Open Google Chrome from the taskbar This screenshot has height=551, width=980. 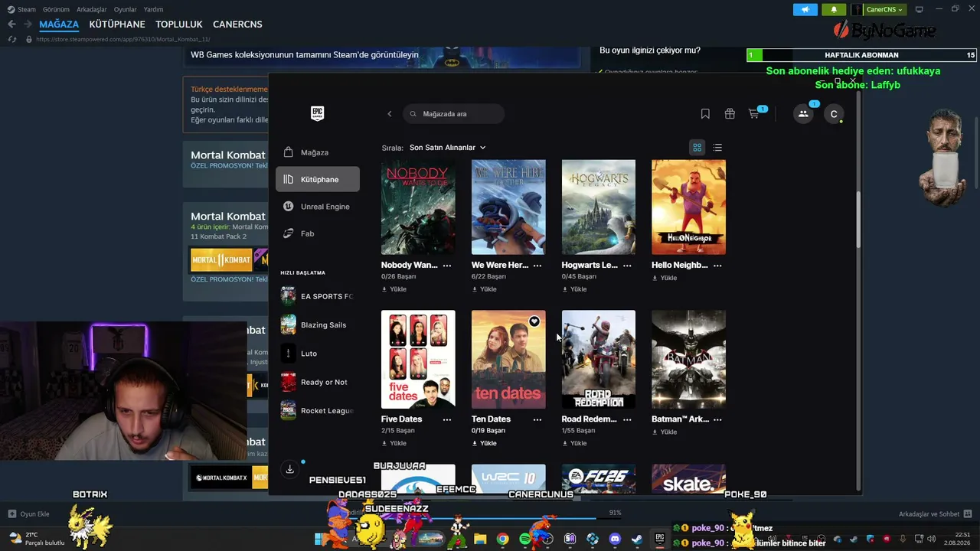502,539
